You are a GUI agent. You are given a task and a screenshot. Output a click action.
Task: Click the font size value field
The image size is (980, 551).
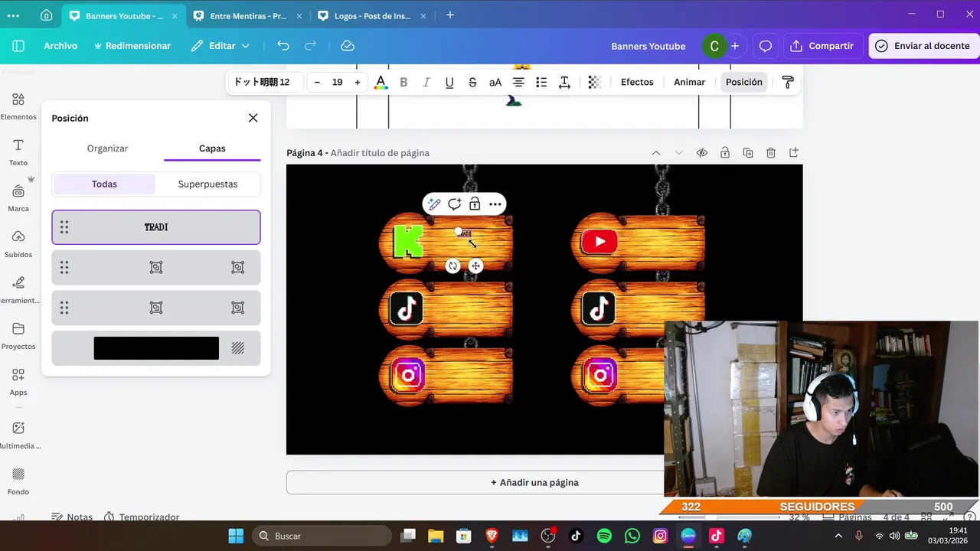click(x=337, y=82)
